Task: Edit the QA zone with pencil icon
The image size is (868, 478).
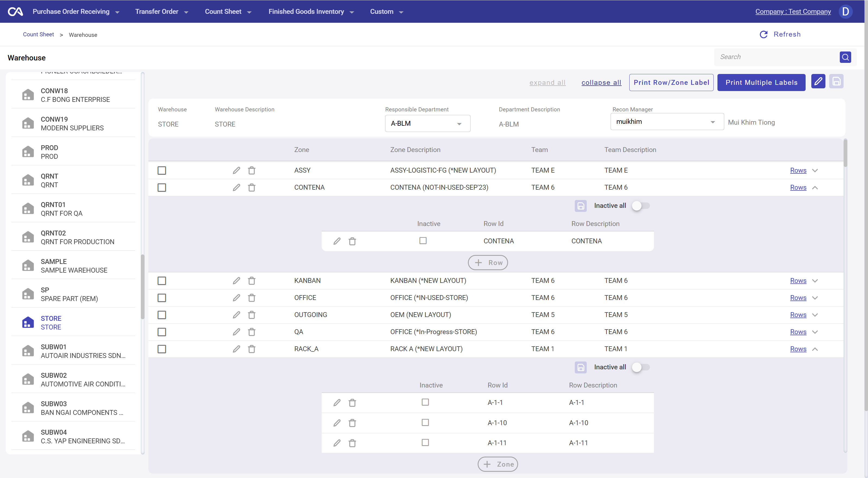Action: (237, 332)
